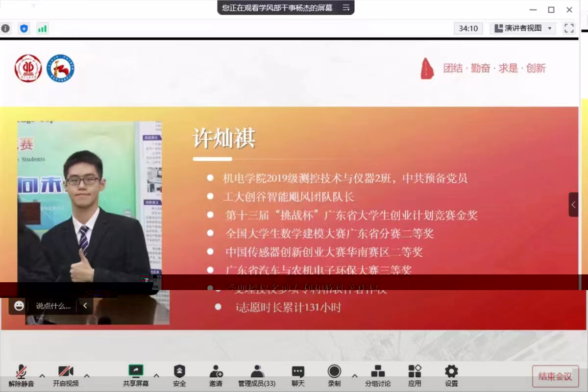
Task: Click the red flame emblem beside motto
Action: 427,68
